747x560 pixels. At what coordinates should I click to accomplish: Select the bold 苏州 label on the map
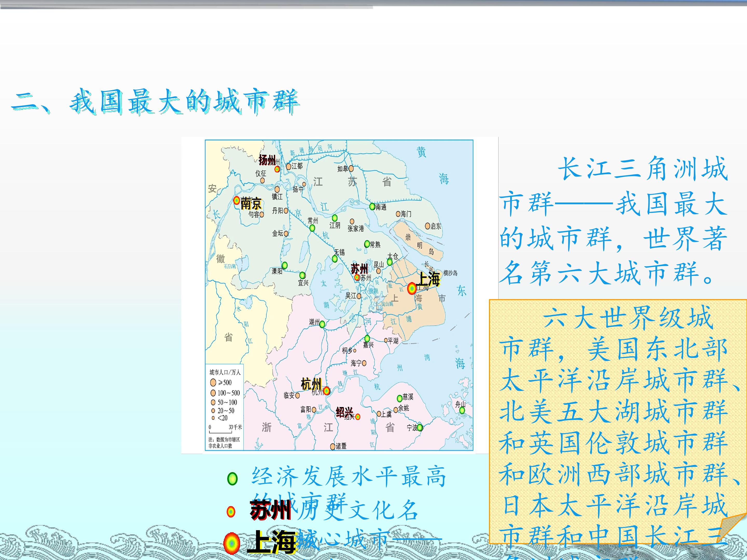(x=359, y=269)
